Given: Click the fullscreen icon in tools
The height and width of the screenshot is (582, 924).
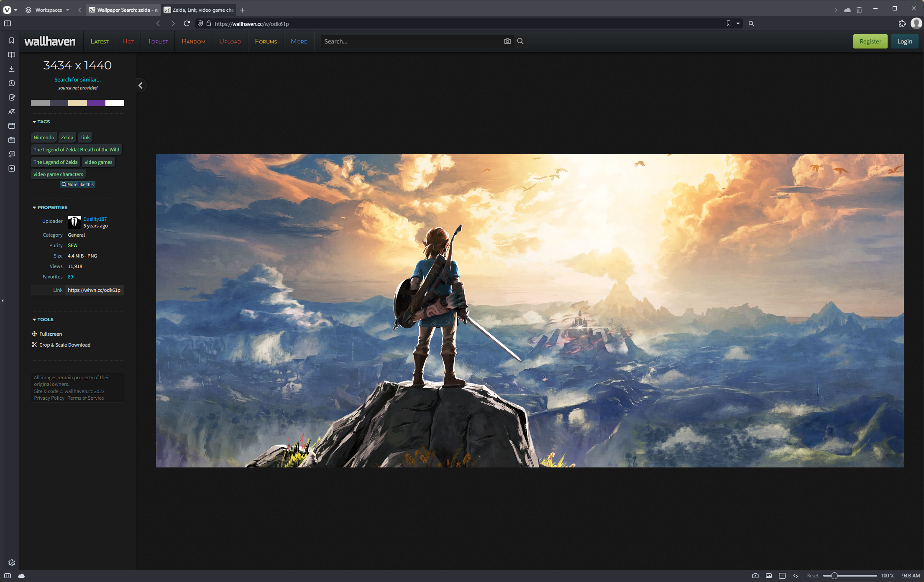Looking at the screenshot, I should tap(34, 333).
